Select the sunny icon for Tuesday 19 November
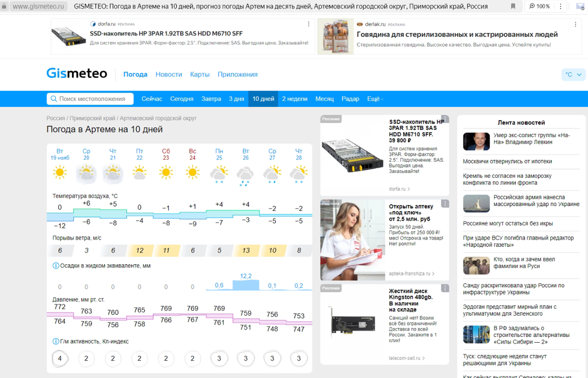 pos(60,173)
